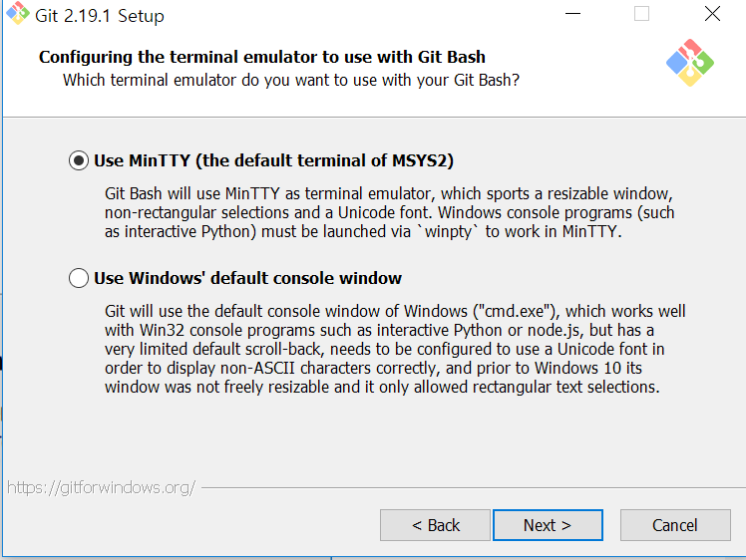This screenshot has height=560, width=746.
Task: Cancel the Git installation
Action: [x=675, y=525]
